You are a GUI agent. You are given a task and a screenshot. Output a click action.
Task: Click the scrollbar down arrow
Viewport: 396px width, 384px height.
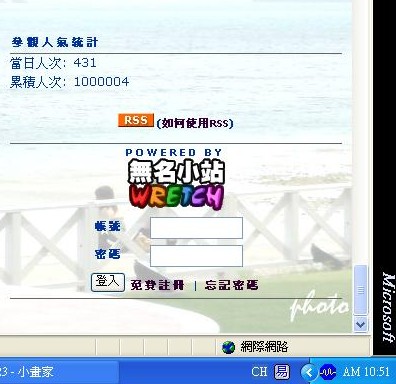pyautogui.click(x=360, y=324)
